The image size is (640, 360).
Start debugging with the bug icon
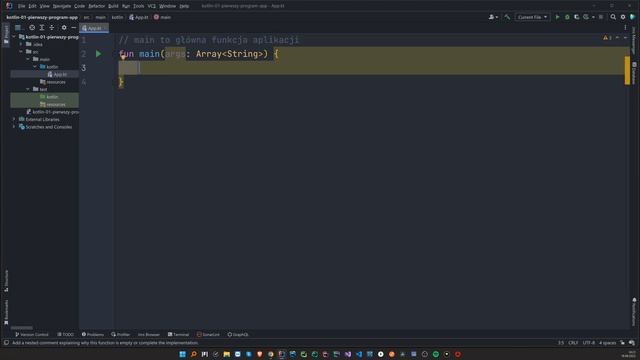[567, 17]
